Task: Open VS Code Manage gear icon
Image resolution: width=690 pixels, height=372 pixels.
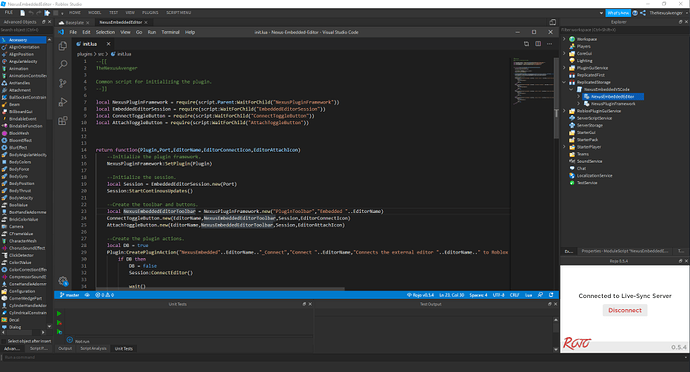Action: [63, 280]
